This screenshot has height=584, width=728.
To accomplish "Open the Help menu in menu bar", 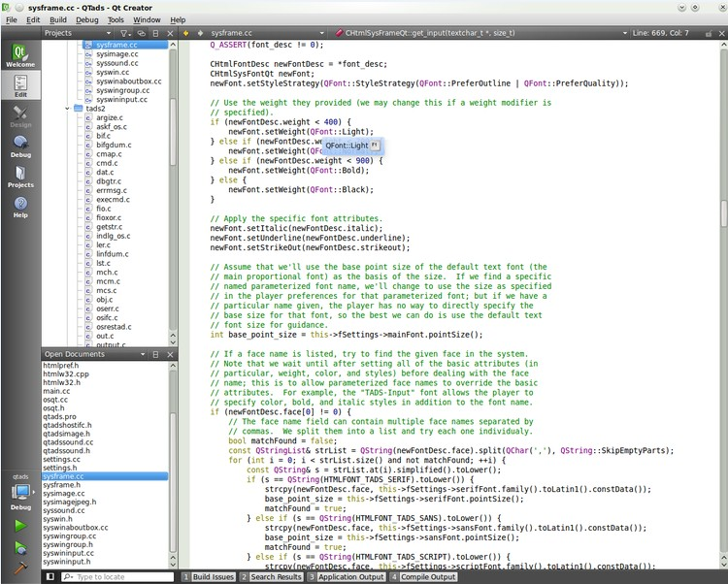I will pos(178,20).
